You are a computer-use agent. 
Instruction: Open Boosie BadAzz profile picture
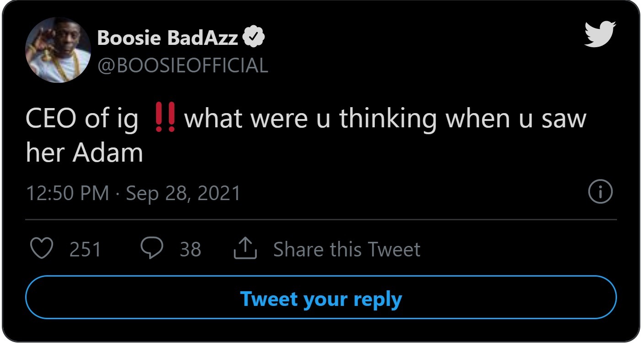pyautogui.click(x=58, y=50)
